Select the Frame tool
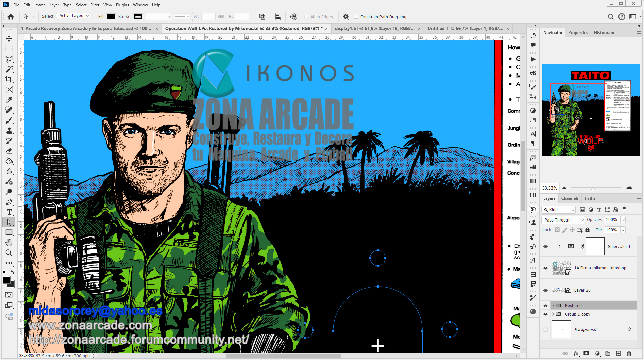The image size is (644, 360). click(9, 89)
